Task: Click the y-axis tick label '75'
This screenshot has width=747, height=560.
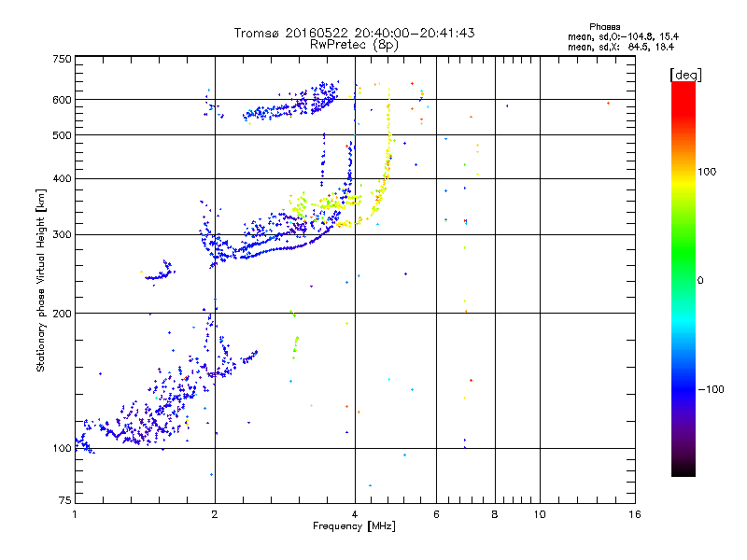Action: (x=65, y=500)
